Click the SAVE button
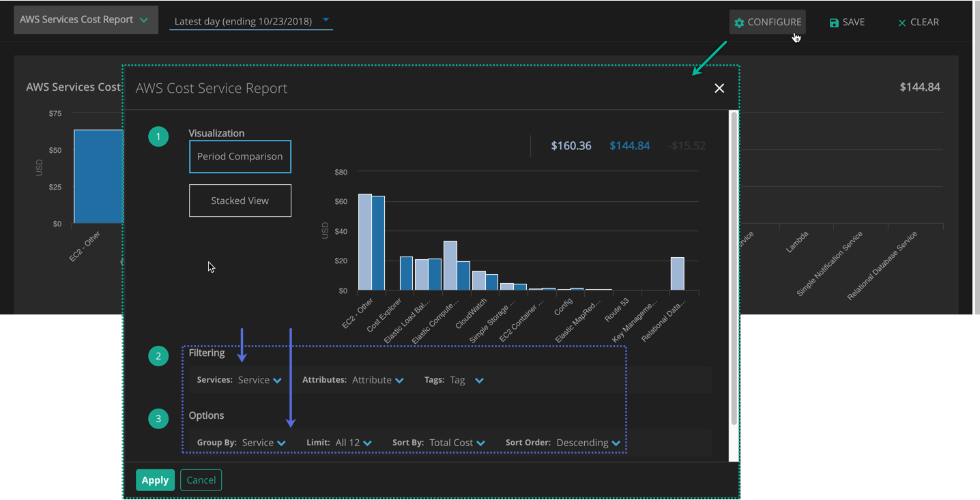 click(x=847, y=22)
